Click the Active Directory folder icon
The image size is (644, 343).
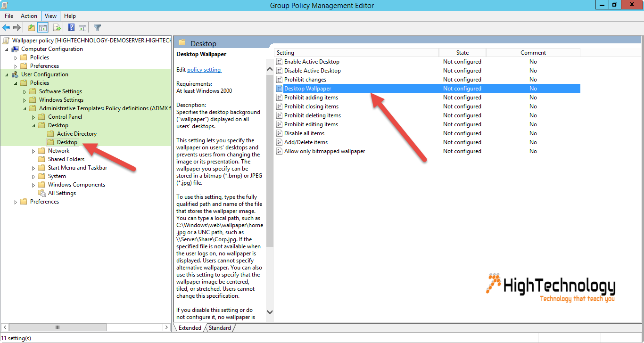(51, 134)
